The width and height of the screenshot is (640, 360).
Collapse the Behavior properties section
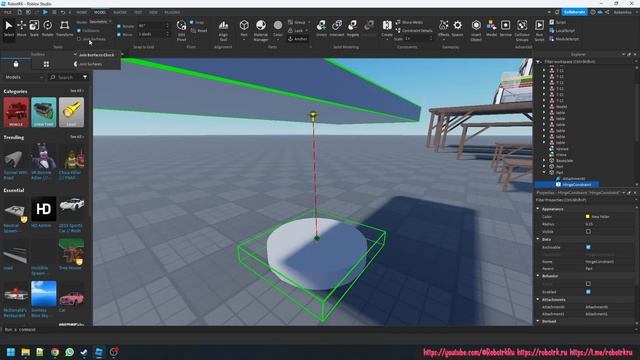coord(538,276)
